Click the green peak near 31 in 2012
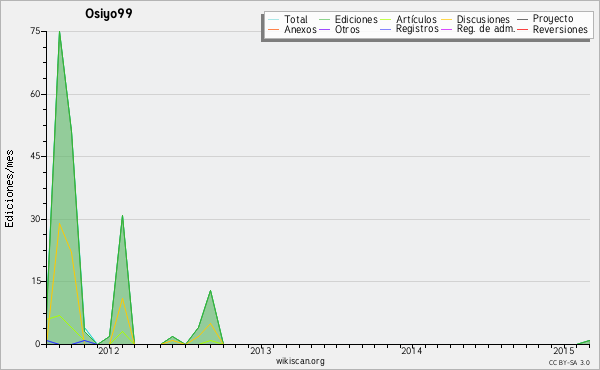 (x=122, y=216)
